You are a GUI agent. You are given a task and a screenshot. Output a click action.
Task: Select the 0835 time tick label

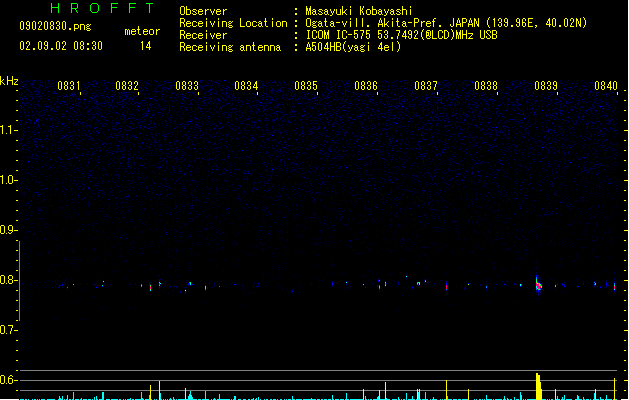pos(306,86)
